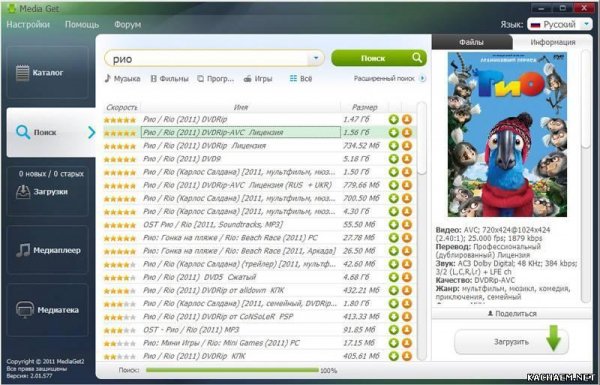The height and width of the screenshot is (385, 600).
Task: Click green download icon for OST 55.50 Мб row
Action: (394, 225)
